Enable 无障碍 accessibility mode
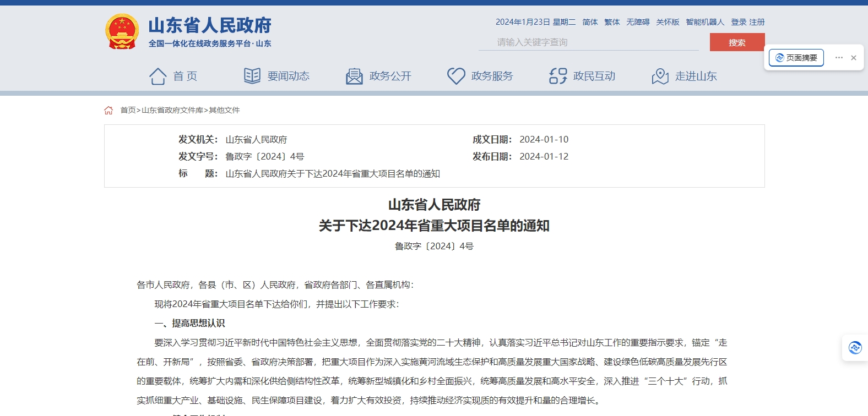This screenshot has width=868, height=416. click(638, 22)
